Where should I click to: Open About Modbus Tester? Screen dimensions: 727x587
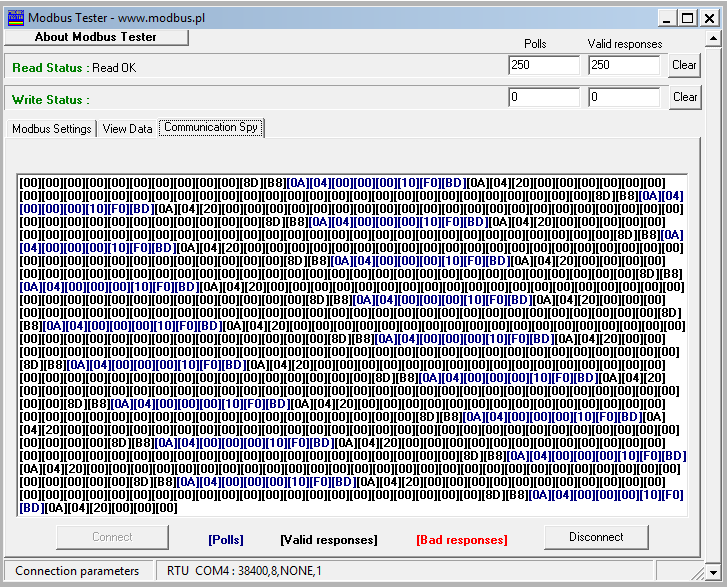pyautogui.click(x=96, y=37)
